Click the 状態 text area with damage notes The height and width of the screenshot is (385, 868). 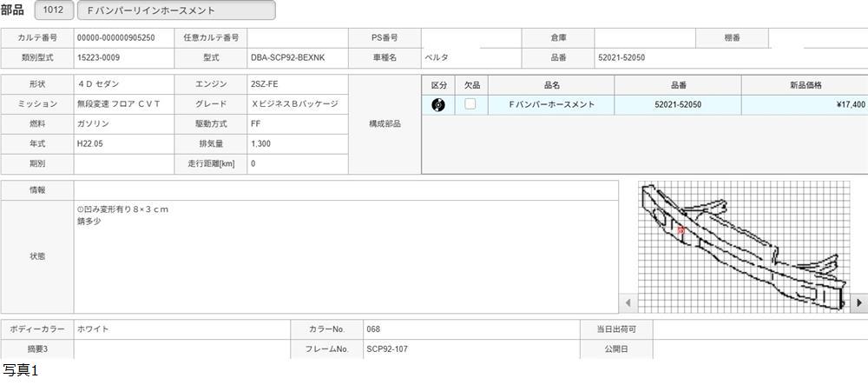[345, 256]
